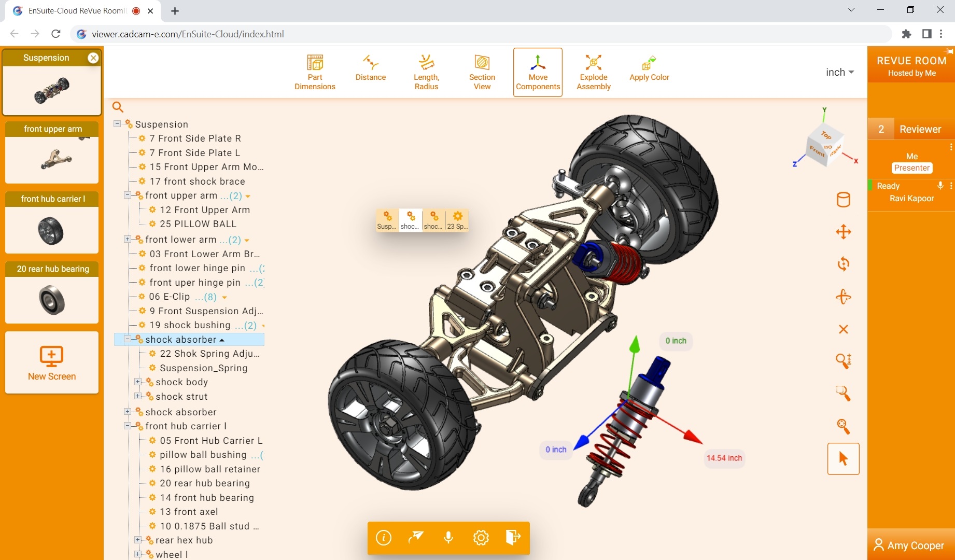Select 7 Front Side Plate R
This screenshot has width=955, height=560.
(x=195, y=138)
